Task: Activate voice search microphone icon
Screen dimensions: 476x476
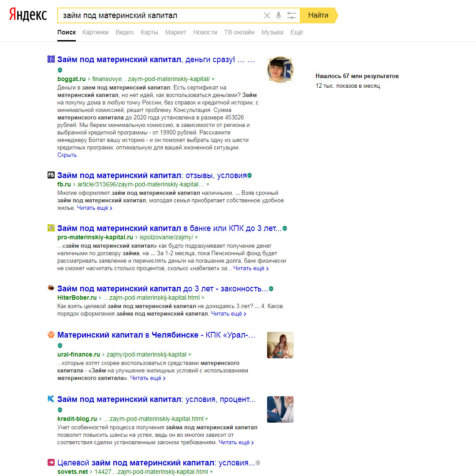Action: (279, 15)
